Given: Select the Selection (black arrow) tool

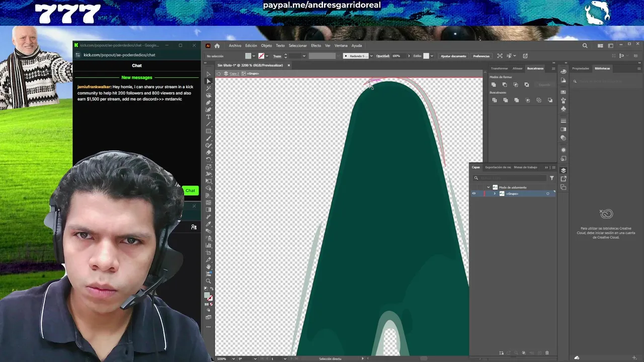Looking at the screenshot, I should coord(209,74).
